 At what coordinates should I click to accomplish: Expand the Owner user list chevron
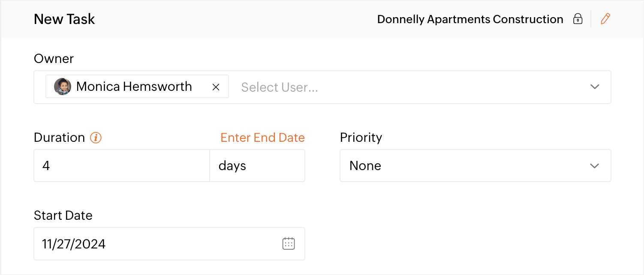pos(594,87)
